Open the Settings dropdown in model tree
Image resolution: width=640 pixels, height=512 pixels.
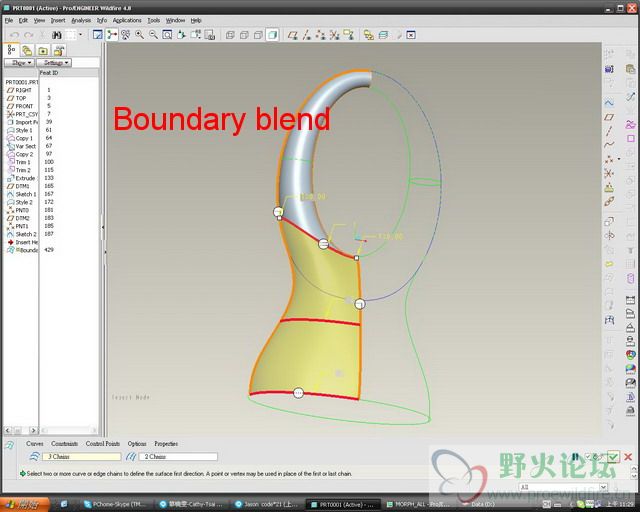click(x=54, y=62)
